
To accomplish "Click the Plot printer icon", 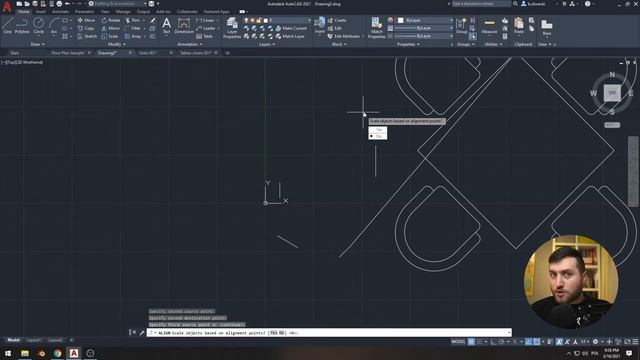I will pyautogui.click(x=59, y=4).
